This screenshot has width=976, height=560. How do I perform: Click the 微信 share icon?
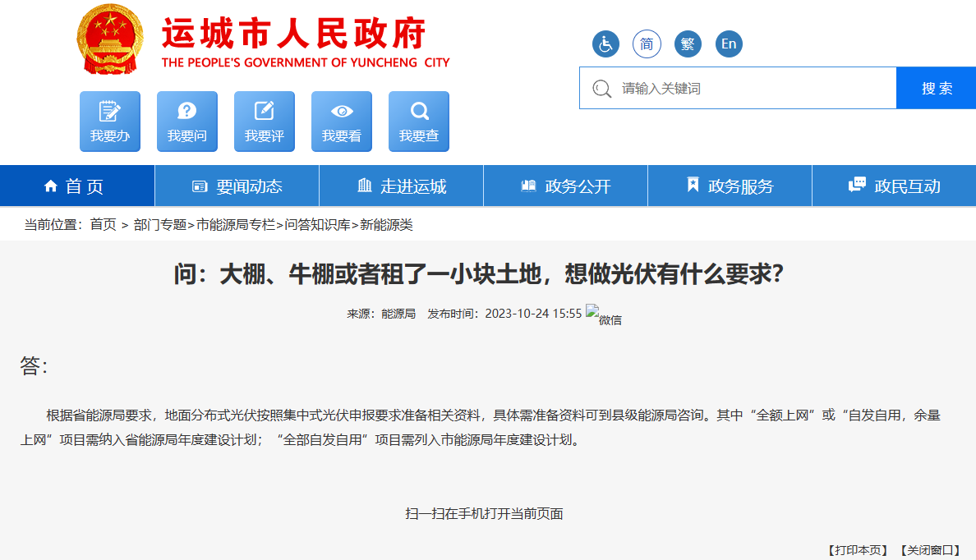[603, 314]
